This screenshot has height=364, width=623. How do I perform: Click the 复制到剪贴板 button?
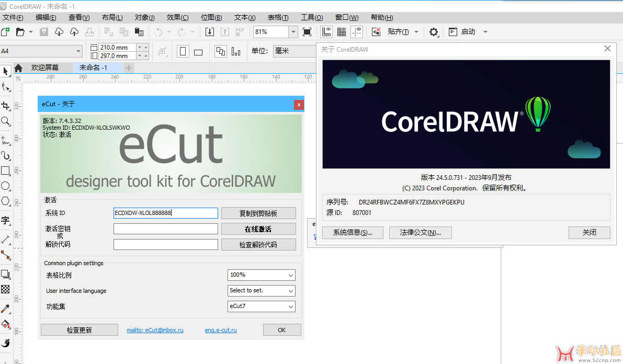(258, 213)
